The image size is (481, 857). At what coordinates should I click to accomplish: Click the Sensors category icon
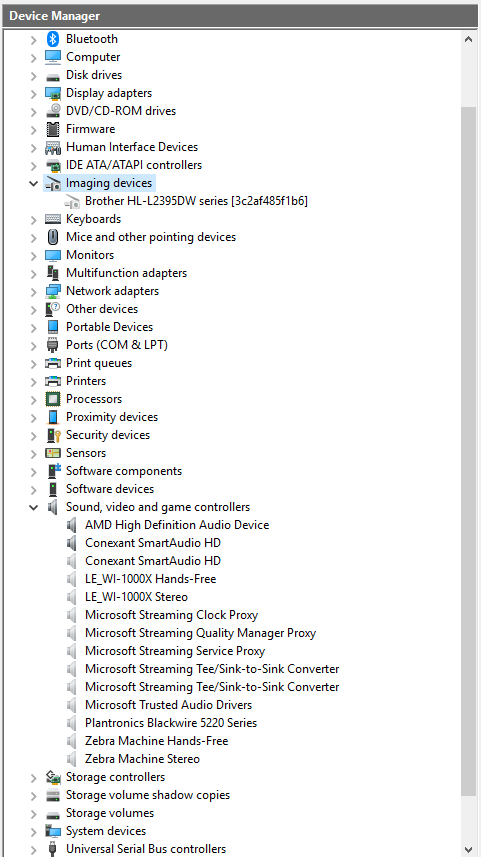(52, 453)
